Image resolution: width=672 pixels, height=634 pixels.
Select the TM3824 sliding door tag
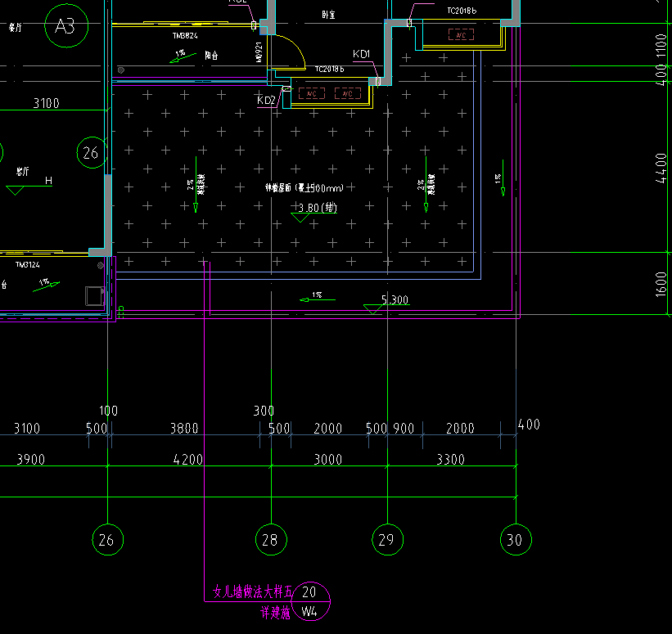click(185, 35)
